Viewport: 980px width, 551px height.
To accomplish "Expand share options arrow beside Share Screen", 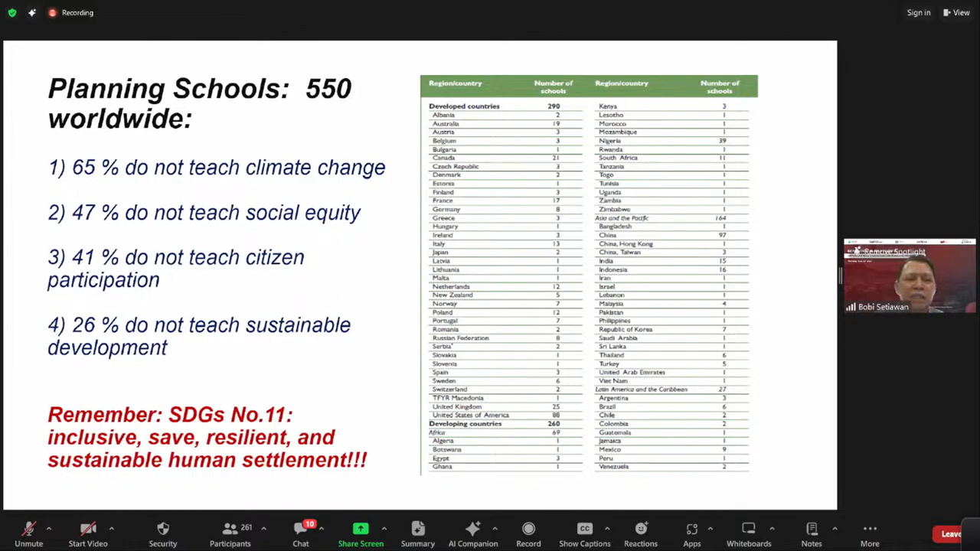I will [x=384, y=529].
